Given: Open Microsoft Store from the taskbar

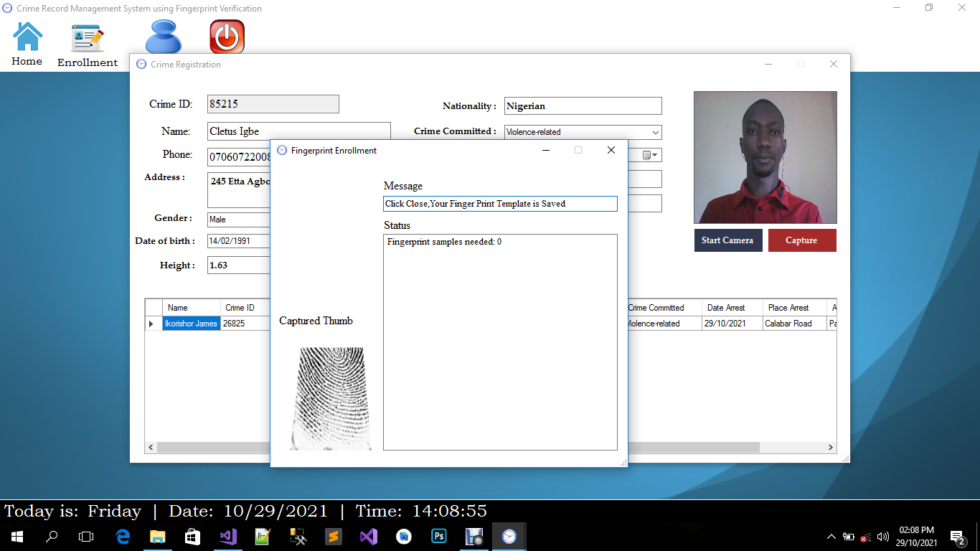Looking at the screenshot, I should point(193,537).
